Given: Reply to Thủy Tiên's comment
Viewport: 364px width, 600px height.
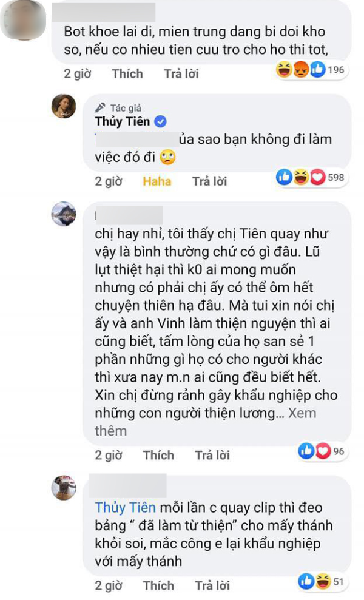Looking at the screenshot, I should click(209, 181).
